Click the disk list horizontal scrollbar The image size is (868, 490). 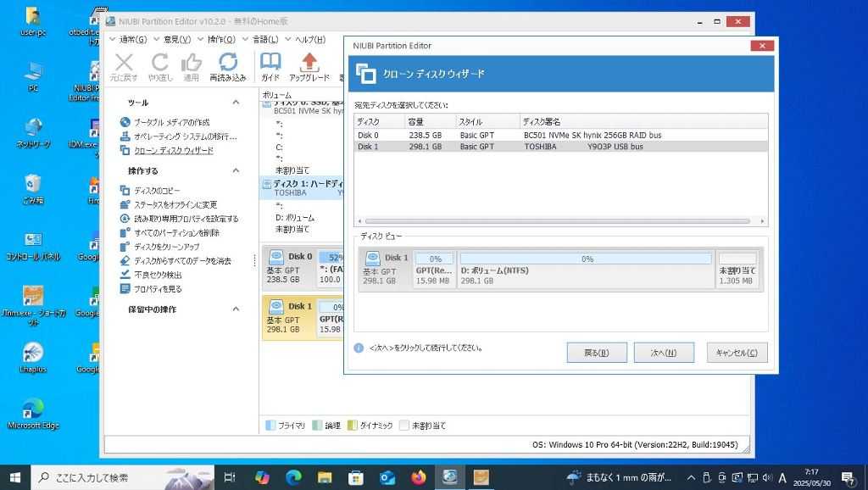pos(559,222)
